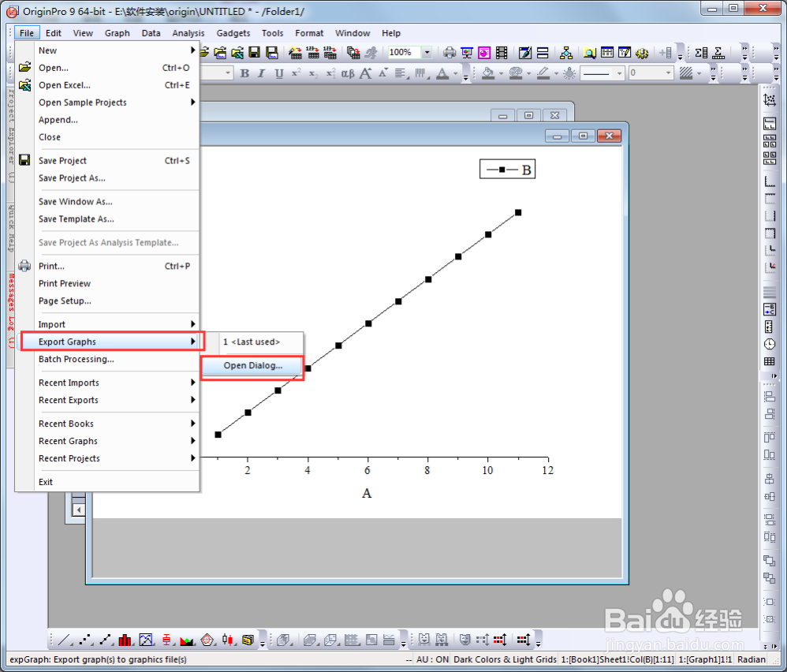The image size is (787, 672).
Task: Open the line style dropdown
Action: coord(619,73)
